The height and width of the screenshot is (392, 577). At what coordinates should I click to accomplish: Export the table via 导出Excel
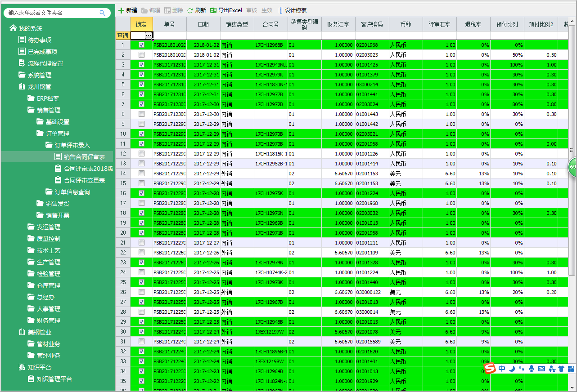226,10
